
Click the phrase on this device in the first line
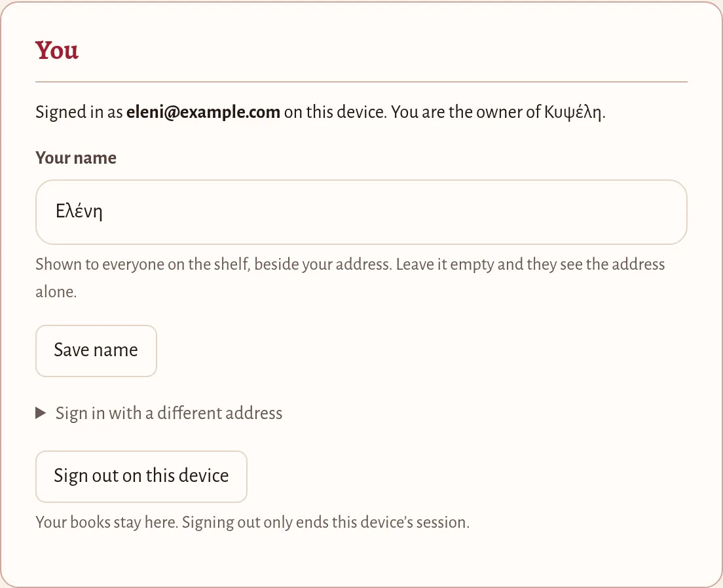[334, 112]
